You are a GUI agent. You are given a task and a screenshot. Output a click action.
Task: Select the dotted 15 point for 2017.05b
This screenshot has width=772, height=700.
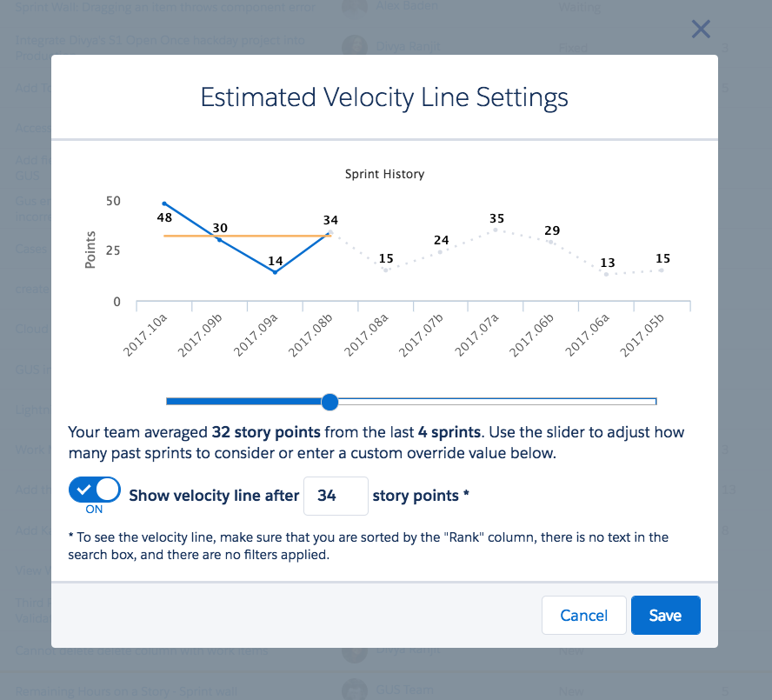click(x=662, y=270)
